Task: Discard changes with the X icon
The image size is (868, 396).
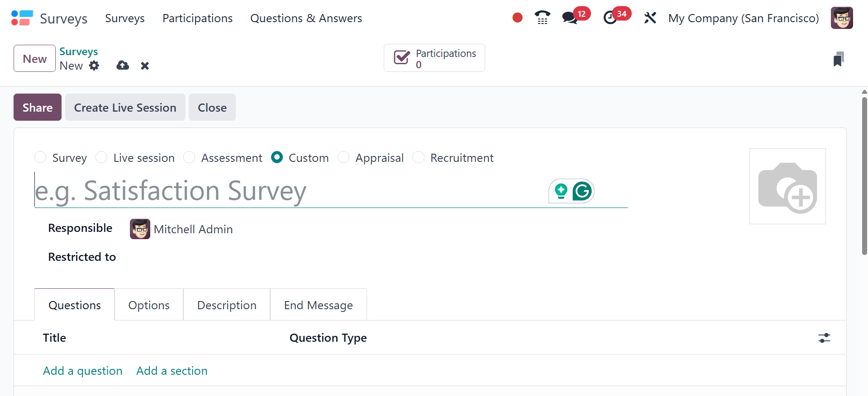Action: coord(145,66)
